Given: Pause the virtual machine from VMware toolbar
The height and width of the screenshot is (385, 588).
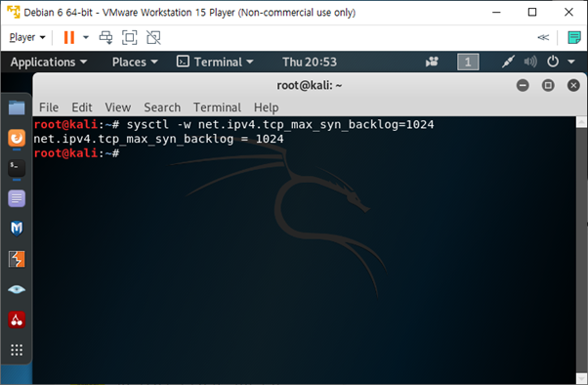Looking at the screenshot, I should click(x=69, y=37).
